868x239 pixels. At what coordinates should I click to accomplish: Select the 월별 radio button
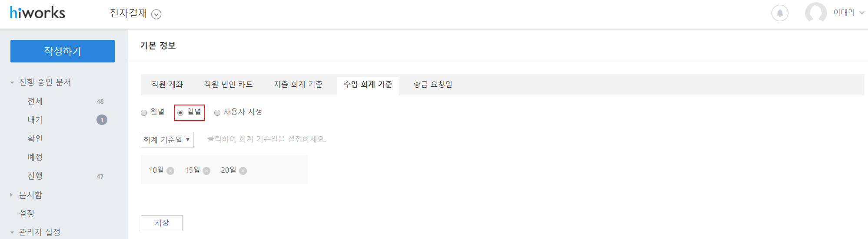144,113
